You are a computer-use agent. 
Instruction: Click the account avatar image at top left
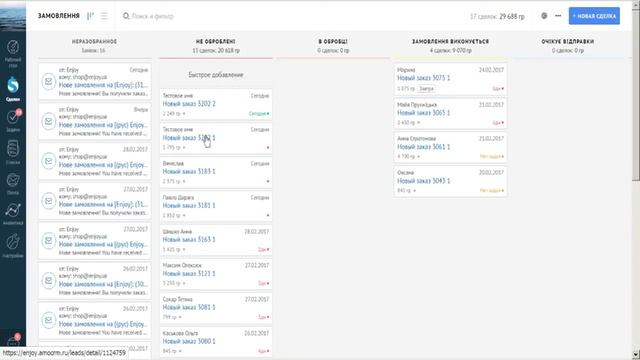[x=13, y=16]
